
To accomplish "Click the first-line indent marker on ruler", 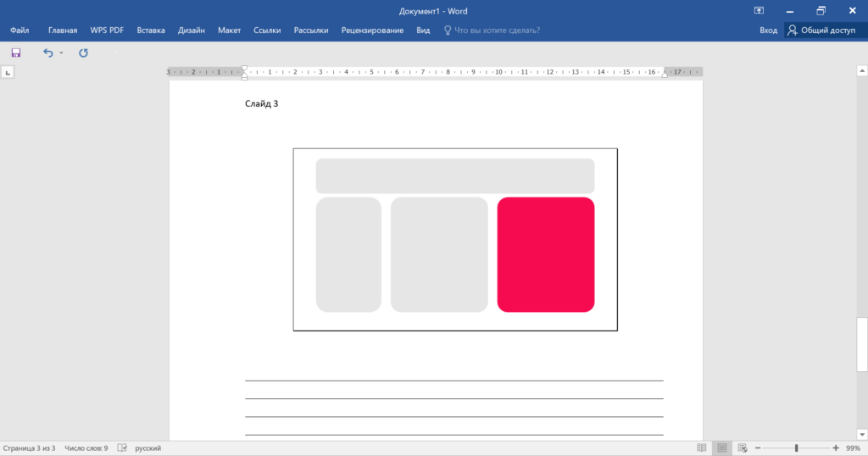I will (245, 70).
